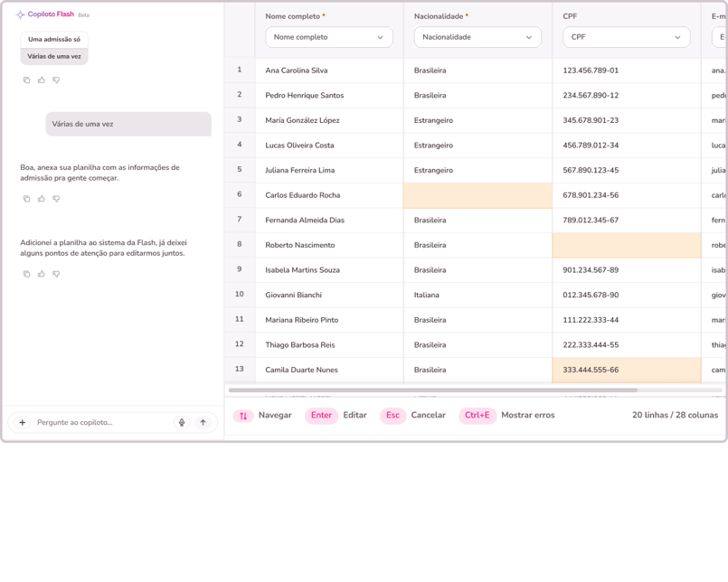Screen dimensions: 728x582
Task: Click the plus attach icon in chat box
Action: [23, 422]
